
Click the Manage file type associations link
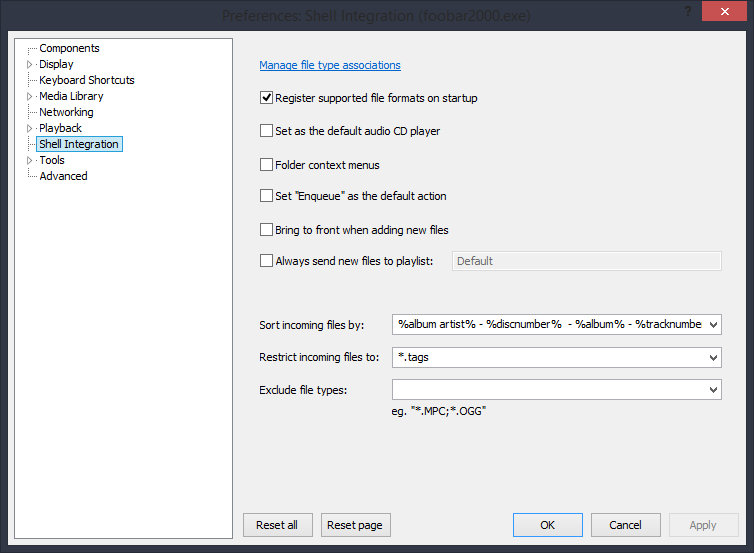tap(329, 65)
